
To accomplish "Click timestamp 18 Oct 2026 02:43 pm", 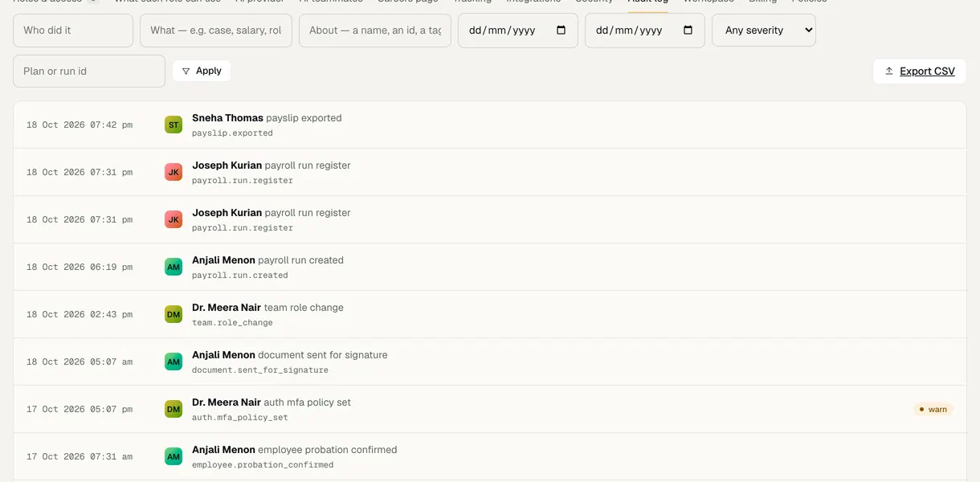I will pyautogui.click(x=80, y=314).
